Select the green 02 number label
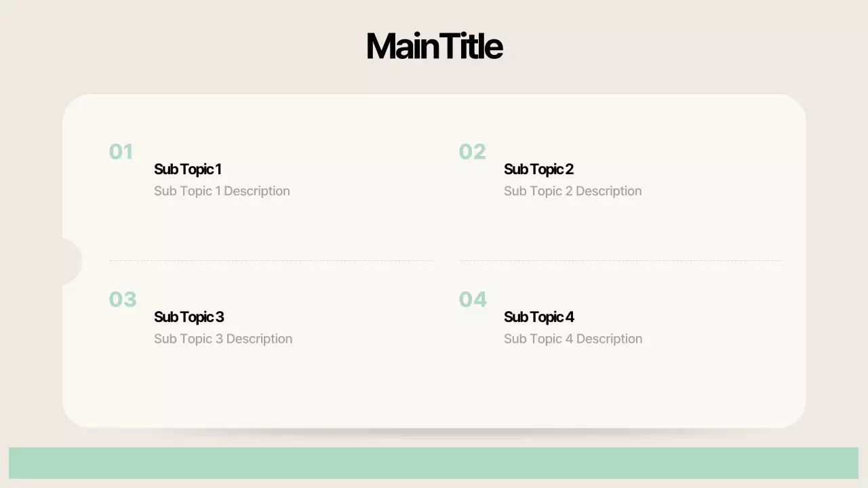Screen dimensions: 868x488 tap(472, 152)
